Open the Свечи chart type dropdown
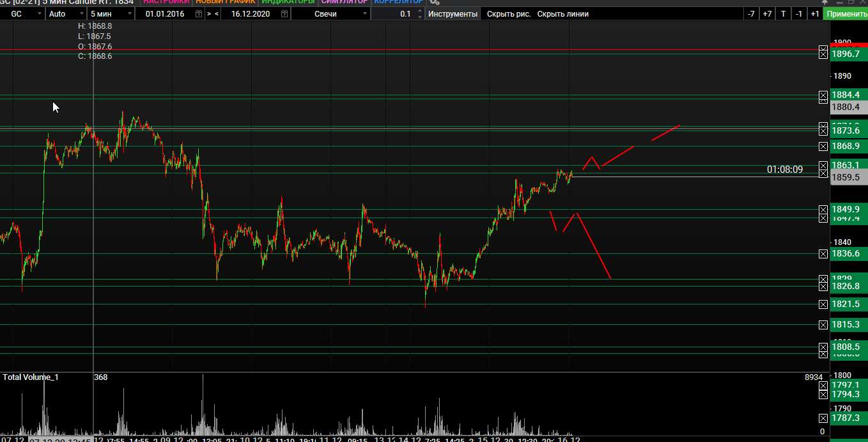 click(x=330, y=13)
